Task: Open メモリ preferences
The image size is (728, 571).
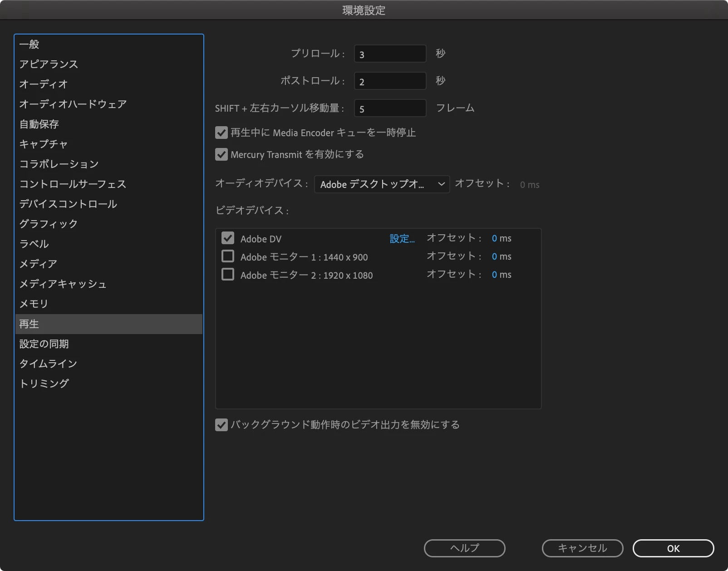Action: tap(108, 304)
